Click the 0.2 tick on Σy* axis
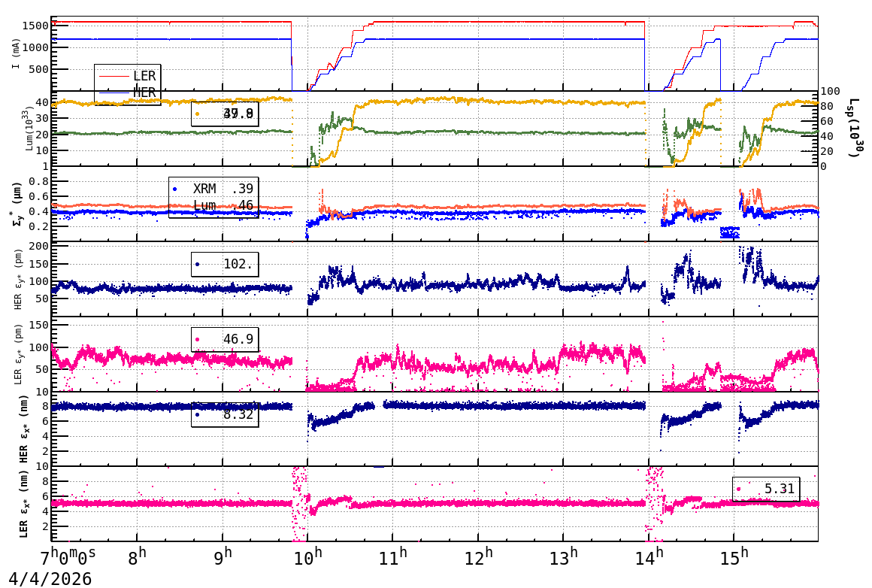872x588 pixels. click(39, 226)
